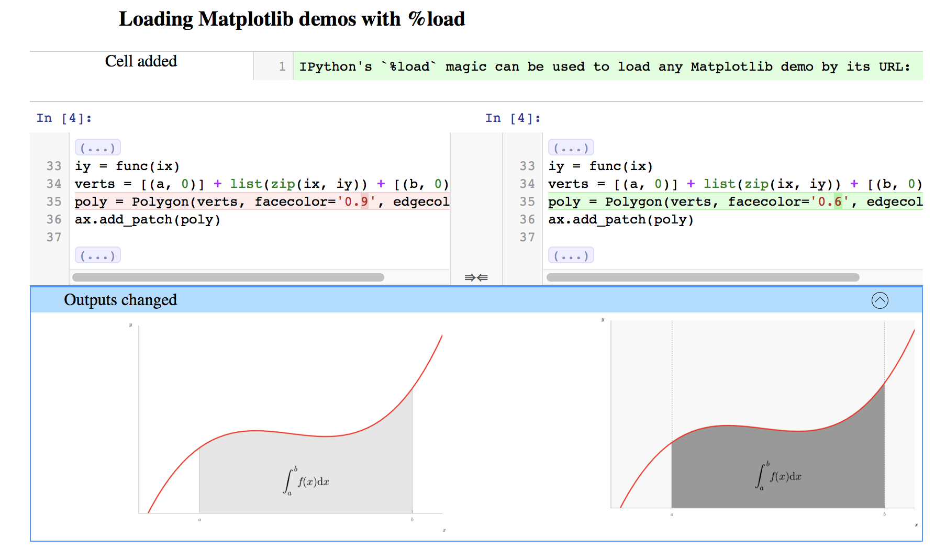Click the added cell text about %load magic

605,66
